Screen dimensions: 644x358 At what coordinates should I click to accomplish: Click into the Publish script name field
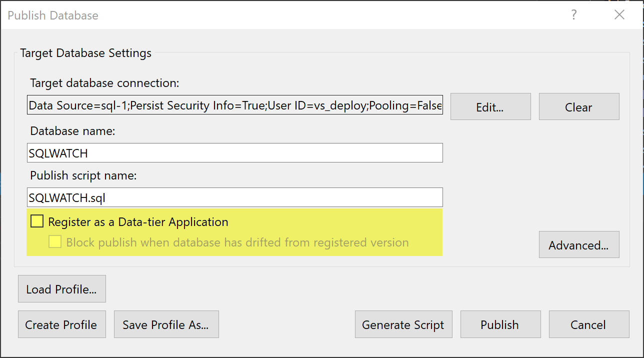point(235,197)
